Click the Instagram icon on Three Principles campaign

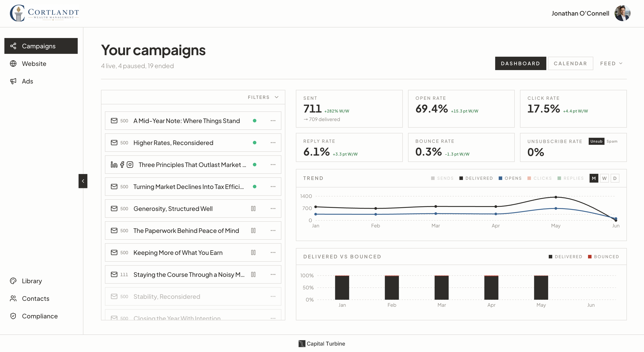pos(130,165)
